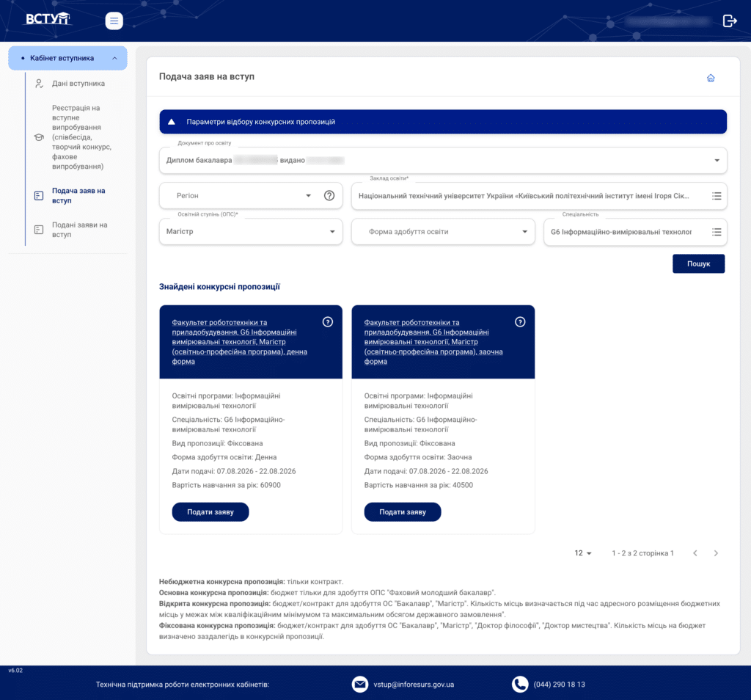Open the Регіон dropdown
The height and width of the screenshot is (700, 751).
tap(251, 195)
